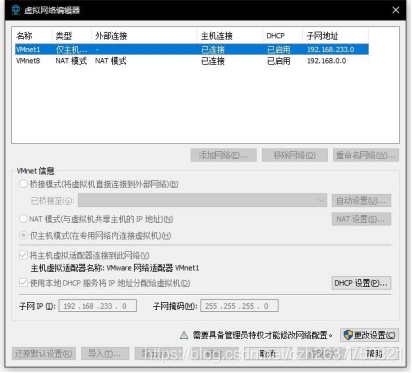Open DHCP 设置 button
Screen dimensions: 412x373
tap(361, 283)
